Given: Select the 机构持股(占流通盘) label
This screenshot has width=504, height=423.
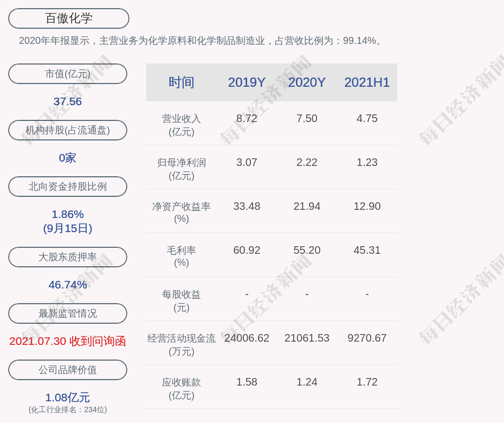Looking at the screenshot, I should coord(68,130).
